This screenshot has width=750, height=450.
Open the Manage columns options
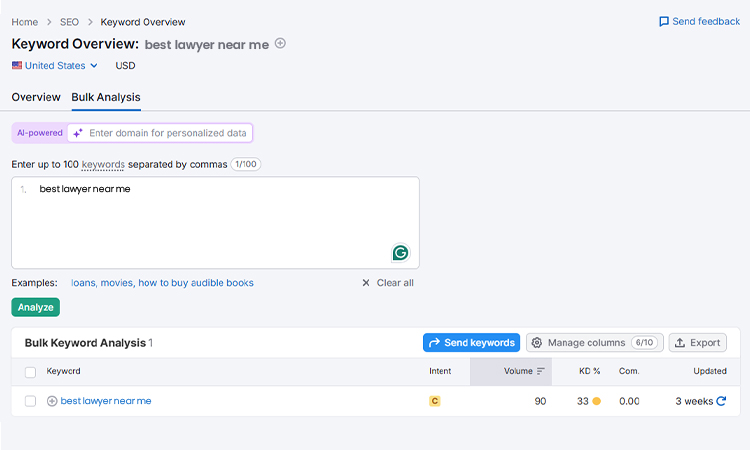[x=595, y=342]
